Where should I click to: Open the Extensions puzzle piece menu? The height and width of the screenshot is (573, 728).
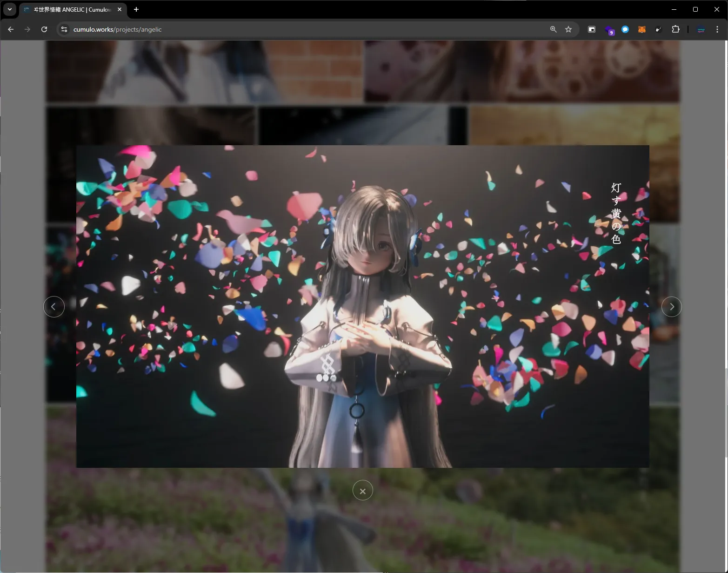pyautogui.click(x=675, y=29)
